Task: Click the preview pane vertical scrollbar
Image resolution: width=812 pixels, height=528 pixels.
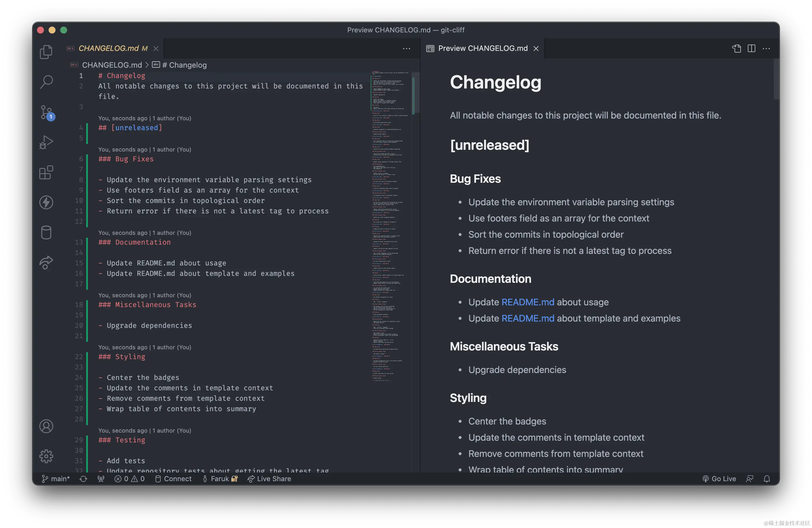Action: click(x=776, y=80)
